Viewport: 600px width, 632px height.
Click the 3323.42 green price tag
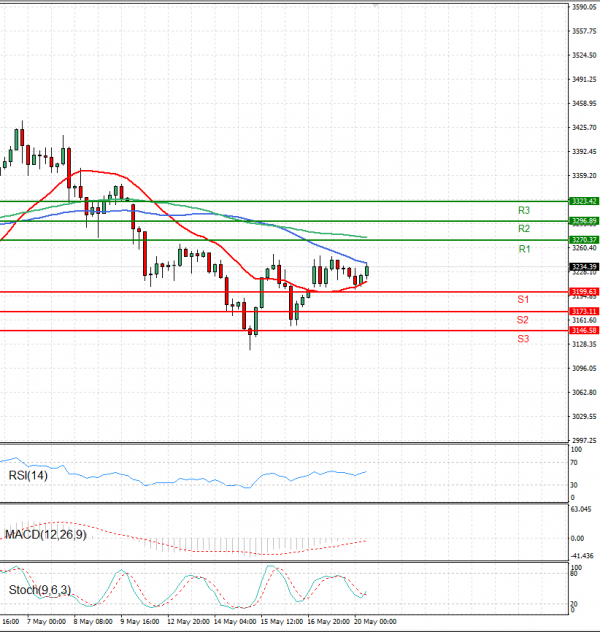[582, 201]
